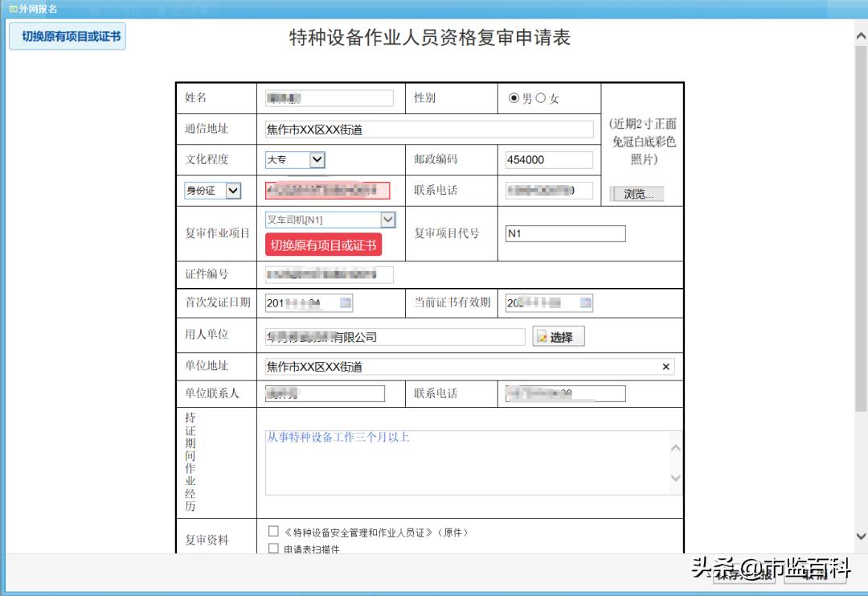This screenshot has width=868, height=596.
Task: Click the 浏览 button to upload a photo
Action: tap(637, 193)
